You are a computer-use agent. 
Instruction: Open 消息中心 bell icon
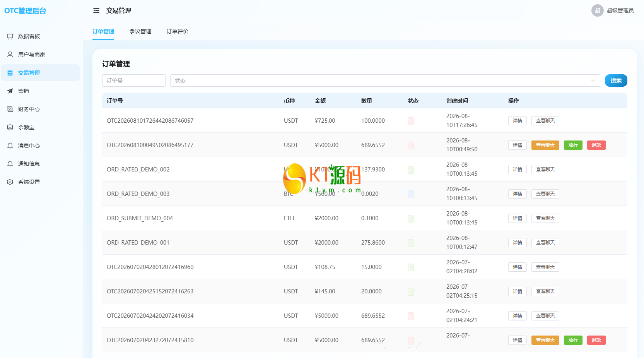click(10, 146)
